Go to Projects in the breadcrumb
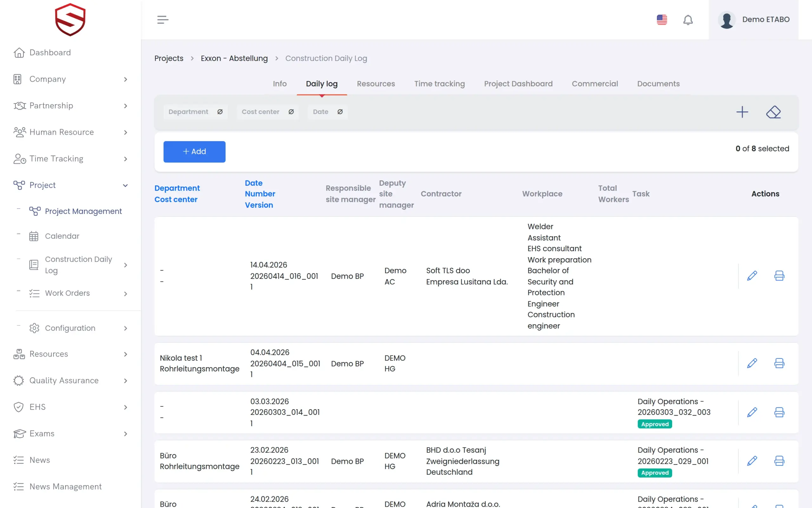Image resolution: width=812 pixels, height=508 pixels. [x=169, y=58]
